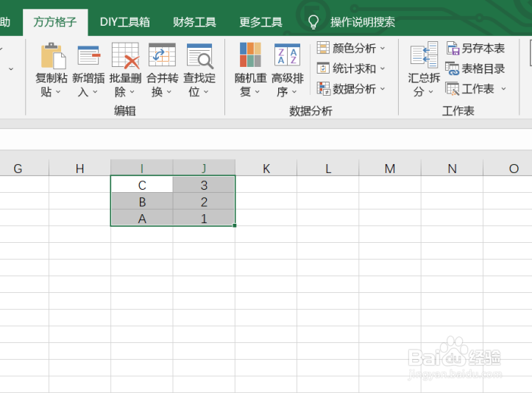Click the 工作表 icon
The image size is (532, 393).
(x=453, y=89)
